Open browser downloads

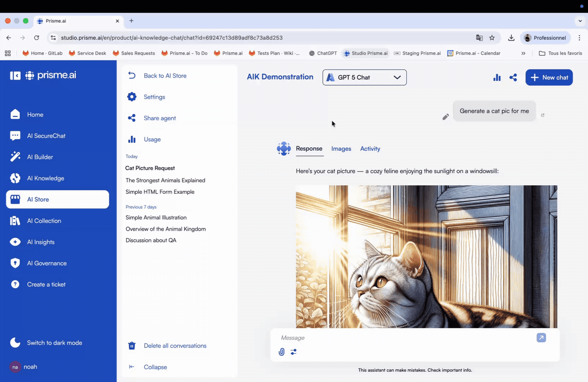[511, 38]
